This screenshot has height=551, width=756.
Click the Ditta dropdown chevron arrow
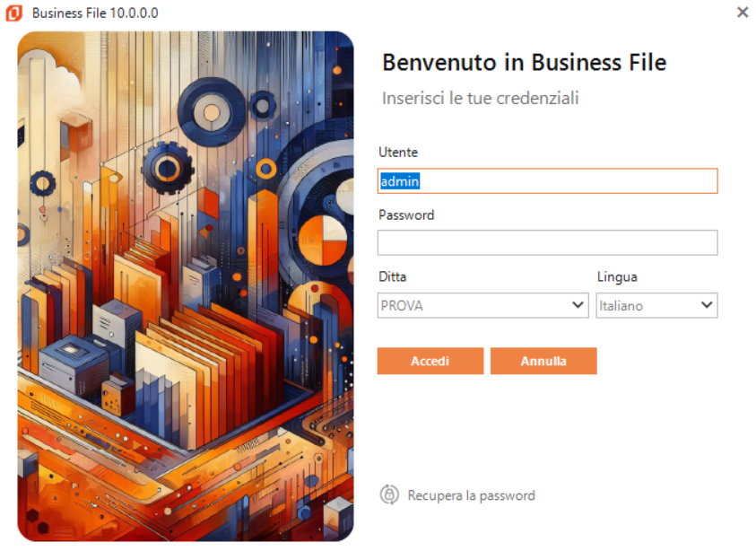click(x=578, y=305)
